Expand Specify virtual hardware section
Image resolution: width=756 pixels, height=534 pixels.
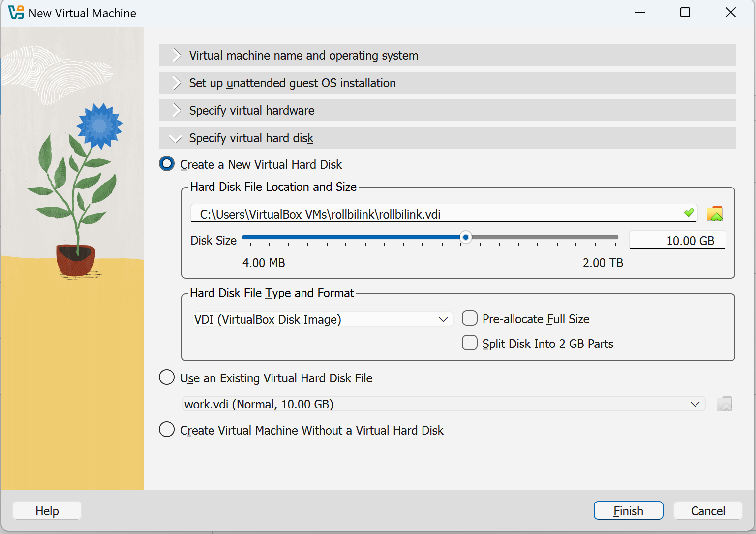447,110
